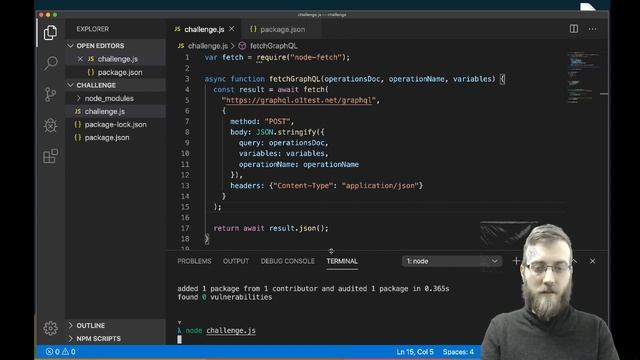640x360 pixels.
Task: Open the Extensions view icon
Action: pyautogui.click(x=50, y=156)
